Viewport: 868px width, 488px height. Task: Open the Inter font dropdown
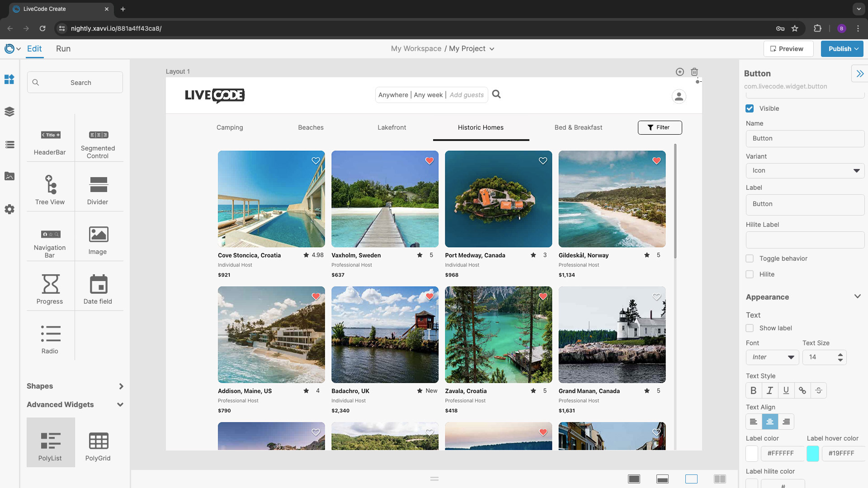coord(772,357)
